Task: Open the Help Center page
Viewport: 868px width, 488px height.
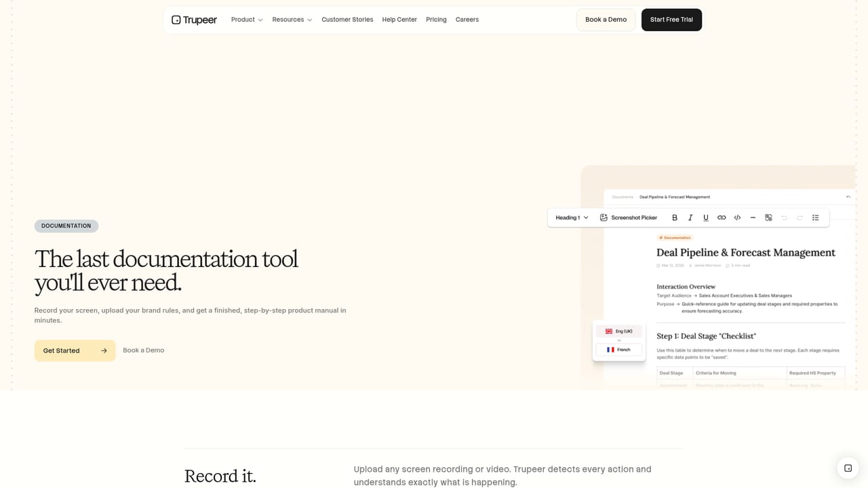Action: [399, 20]
